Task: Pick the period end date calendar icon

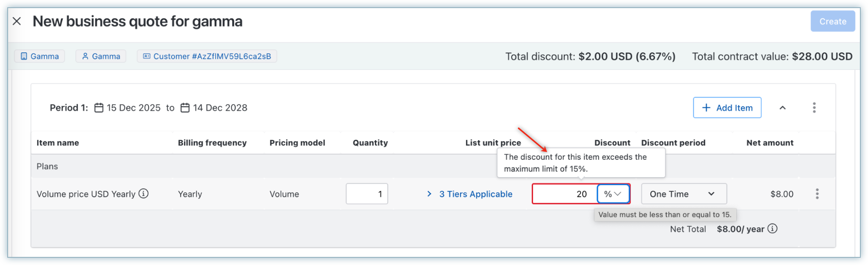Action: tap(185, 108)
